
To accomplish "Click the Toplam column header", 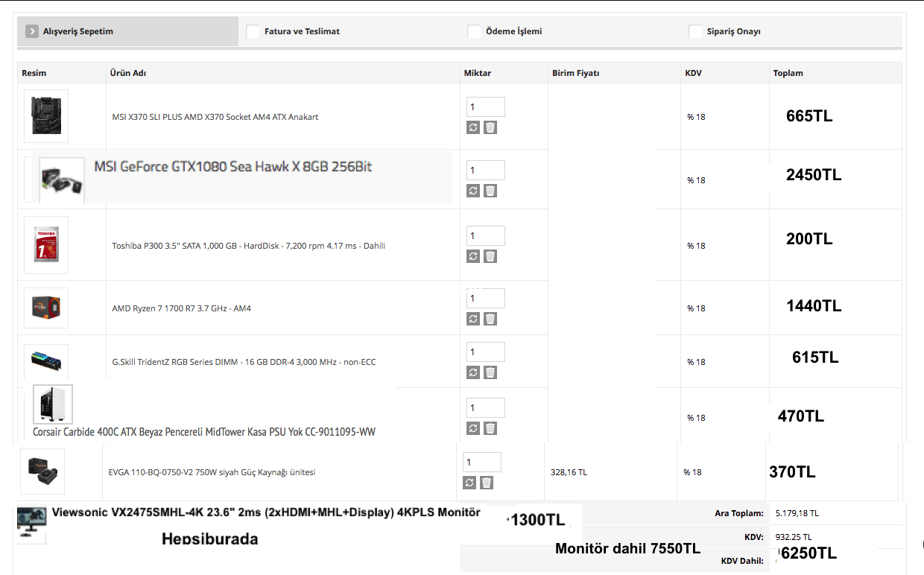I will click(x=788, y=73).
